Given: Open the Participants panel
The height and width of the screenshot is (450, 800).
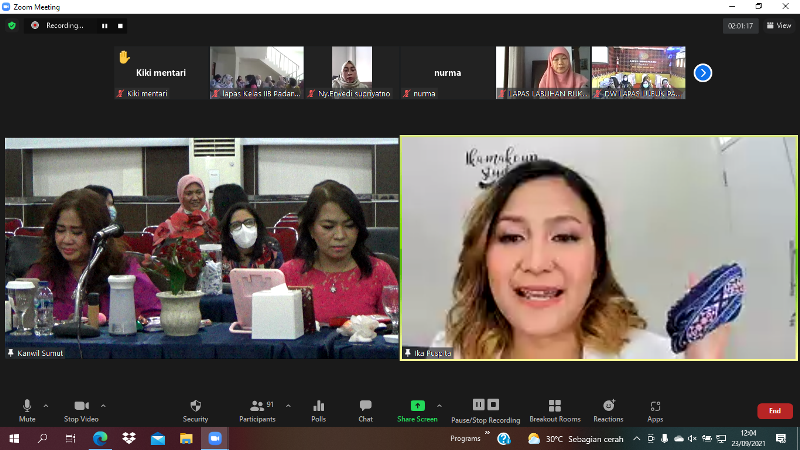Looking at the screenshot, I should coord(257,409).
